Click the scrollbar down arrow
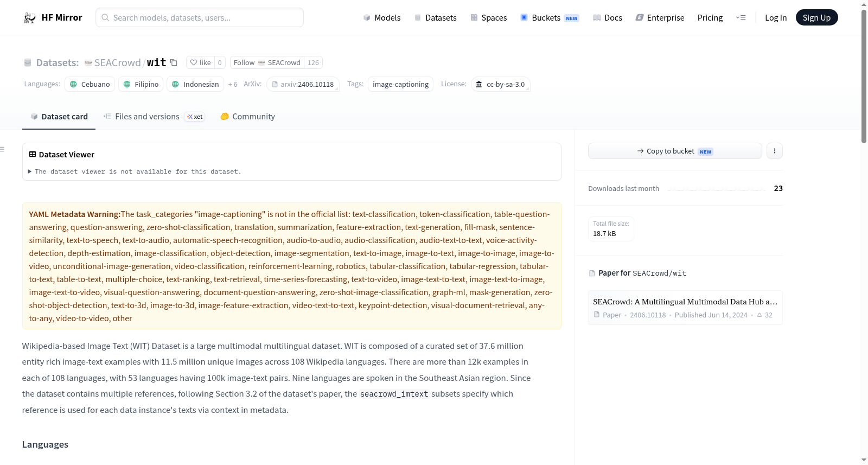The height and width of the screenshot is (465, 868). pos(864,460)
